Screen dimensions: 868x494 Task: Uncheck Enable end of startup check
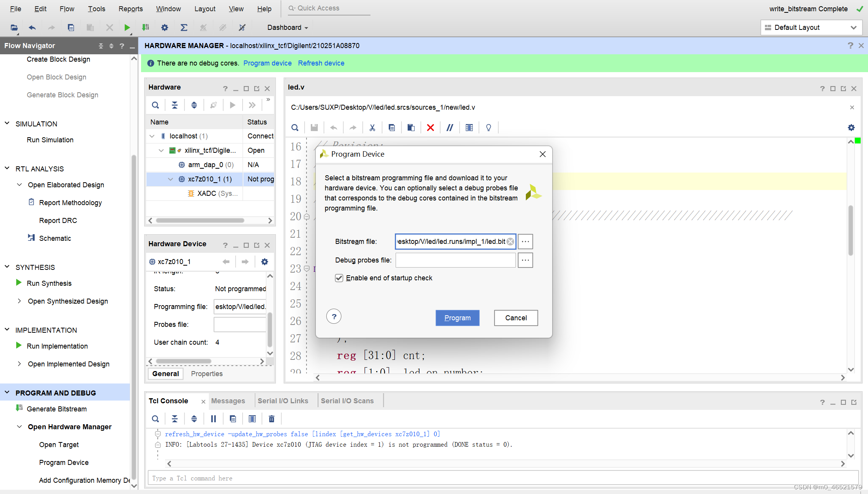[339, 278]
